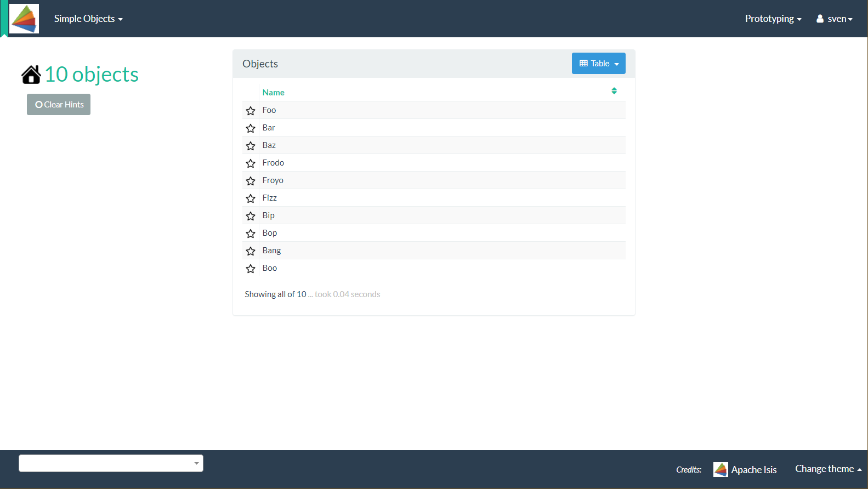Follow the Apache Isis credits link
Viewport: 868px width, 489px height.
click(745, 470)
